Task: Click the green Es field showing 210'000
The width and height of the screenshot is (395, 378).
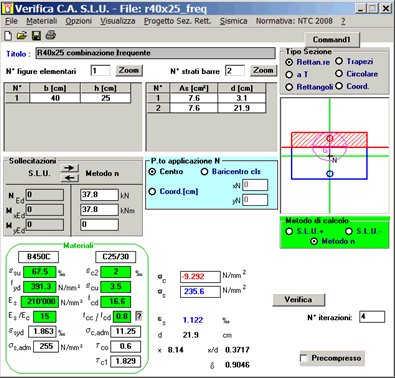Action: (x=40, y=302)
